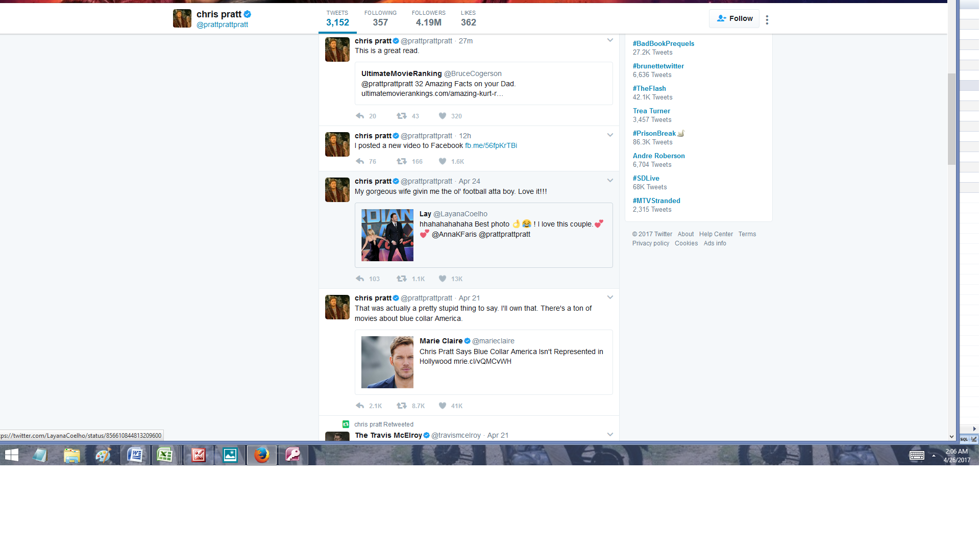Open the #brunettetwitter trend

coord(658,66)
